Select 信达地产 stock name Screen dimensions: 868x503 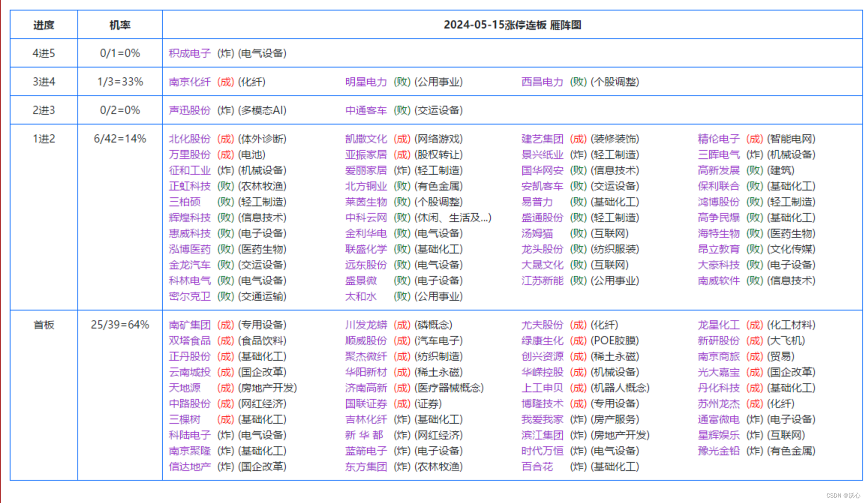point(190,466)
